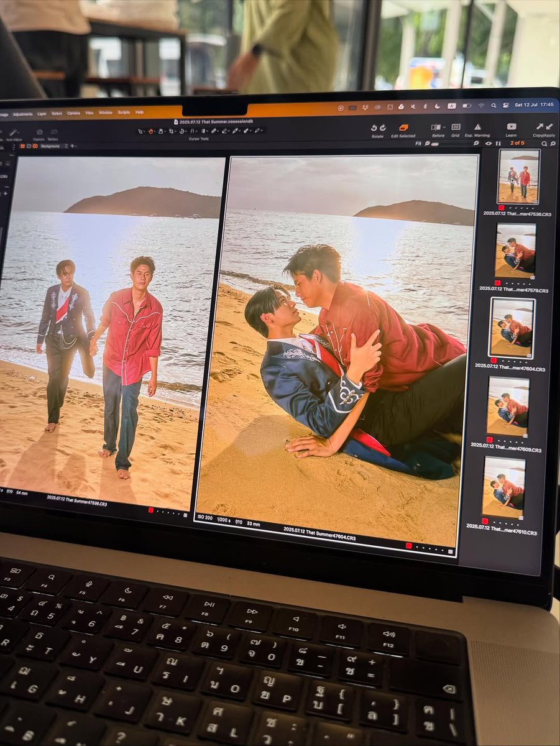Select the Crop cursor tool
This screenshot has width=560, height=746.
[x=171, y=131]
